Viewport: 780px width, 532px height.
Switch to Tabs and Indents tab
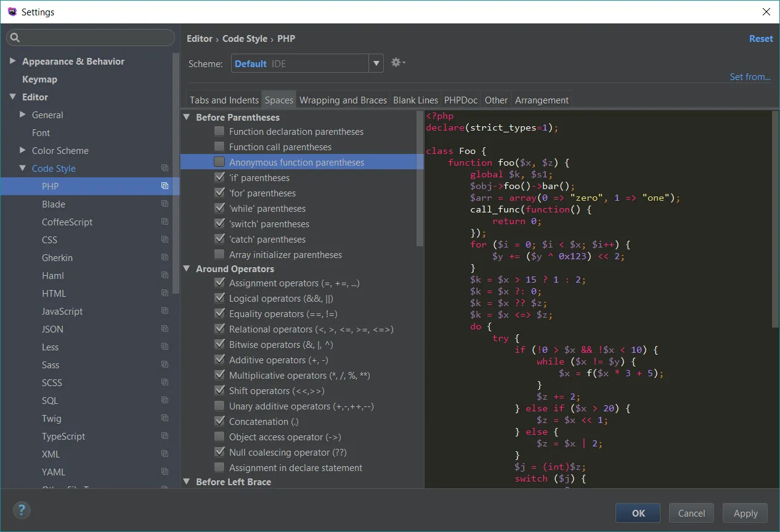224,100
